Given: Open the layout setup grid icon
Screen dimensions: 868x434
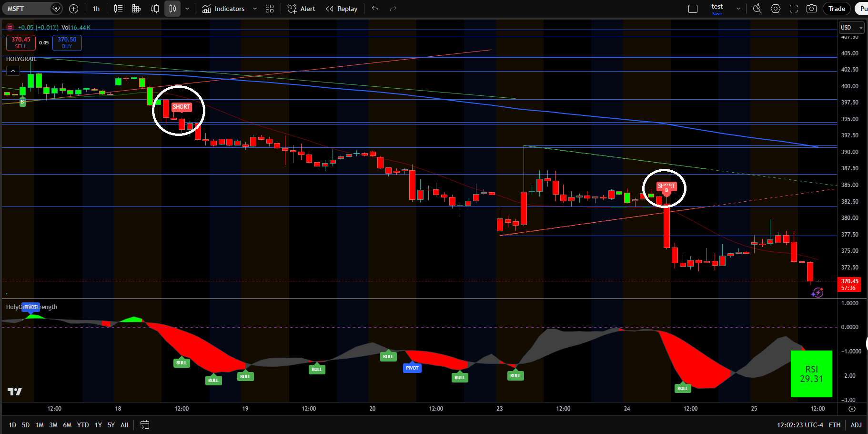Looking at the screenshot, I should click(270, 9).
